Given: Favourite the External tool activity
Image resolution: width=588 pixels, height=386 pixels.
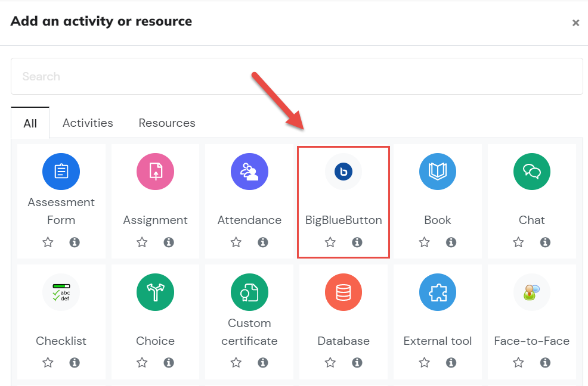Looking at the screenshot, I should 424,362.
